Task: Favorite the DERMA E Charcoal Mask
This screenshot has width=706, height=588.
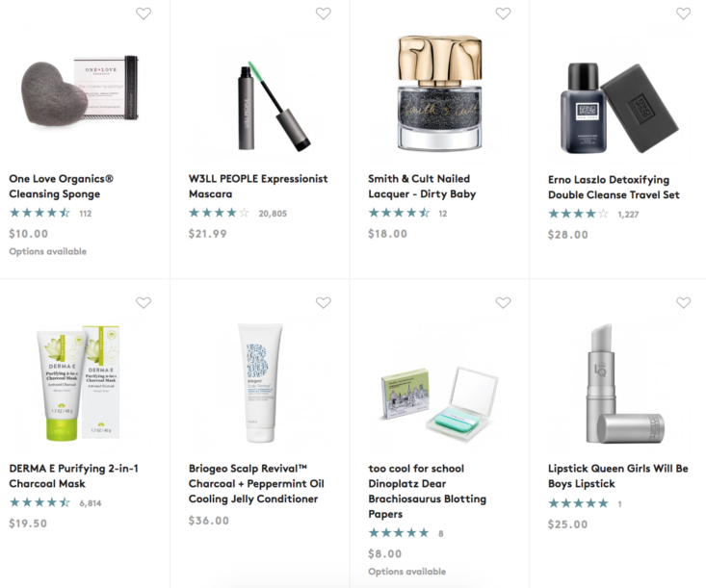Action: 144,303
